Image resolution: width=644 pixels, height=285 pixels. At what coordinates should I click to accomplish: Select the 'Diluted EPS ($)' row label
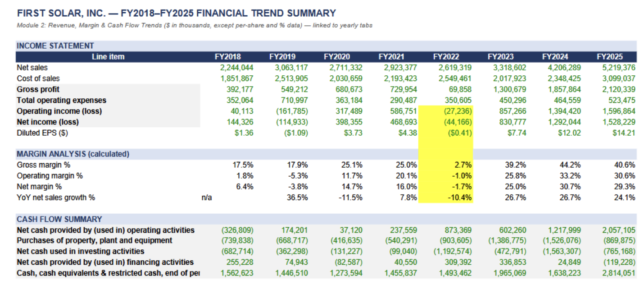point(42,133)
